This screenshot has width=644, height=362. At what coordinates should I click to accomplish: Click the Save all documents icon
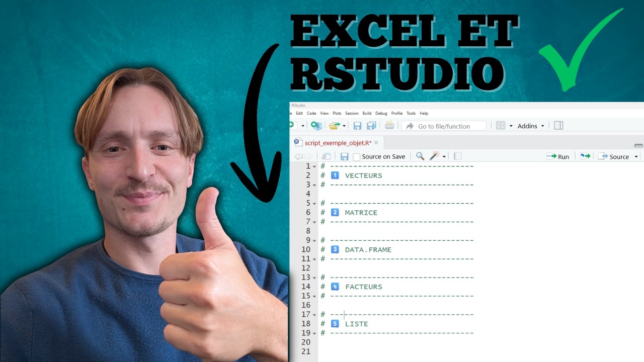371,126
